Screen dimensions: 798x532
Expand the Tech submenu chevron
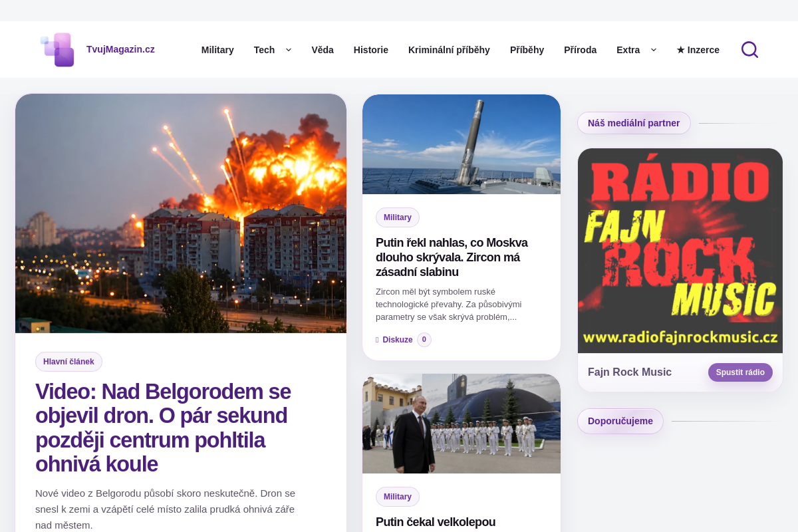pyautogui.click(x=289, y=50)
